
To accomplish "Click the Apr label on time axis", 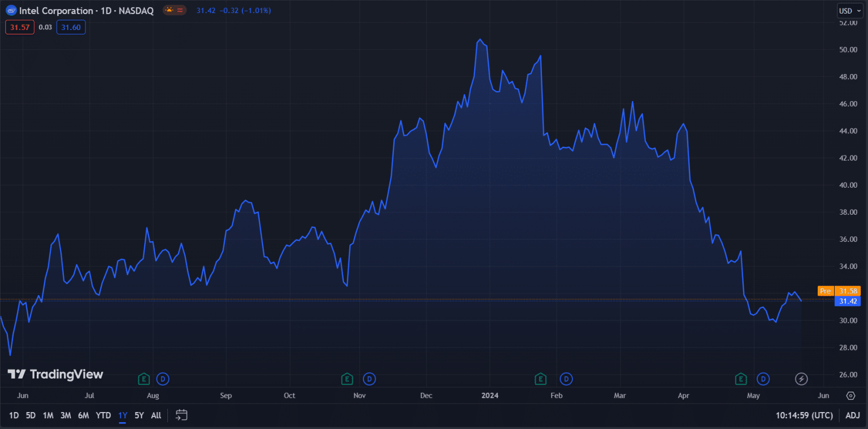I will click(684, 396).
